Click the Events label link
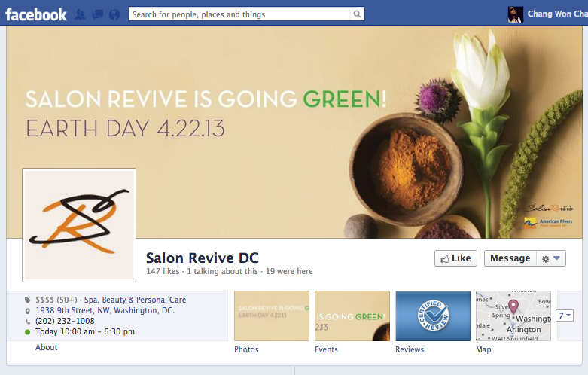Screen dimensions: 588x375 point(326,349)
